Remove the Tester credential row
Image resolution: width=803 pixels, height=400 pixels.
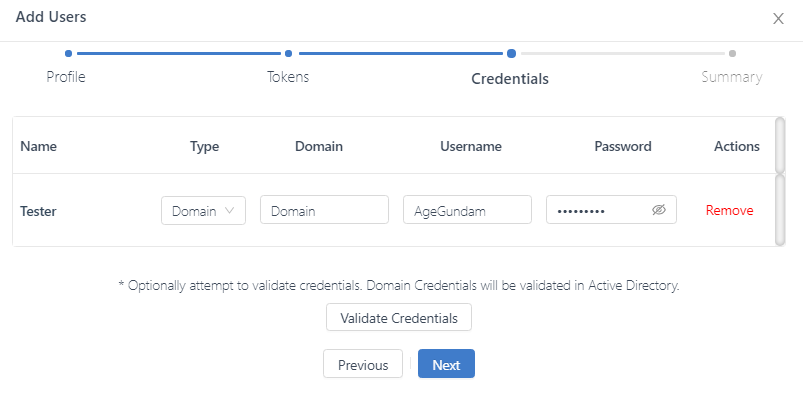tap(729, 210)
